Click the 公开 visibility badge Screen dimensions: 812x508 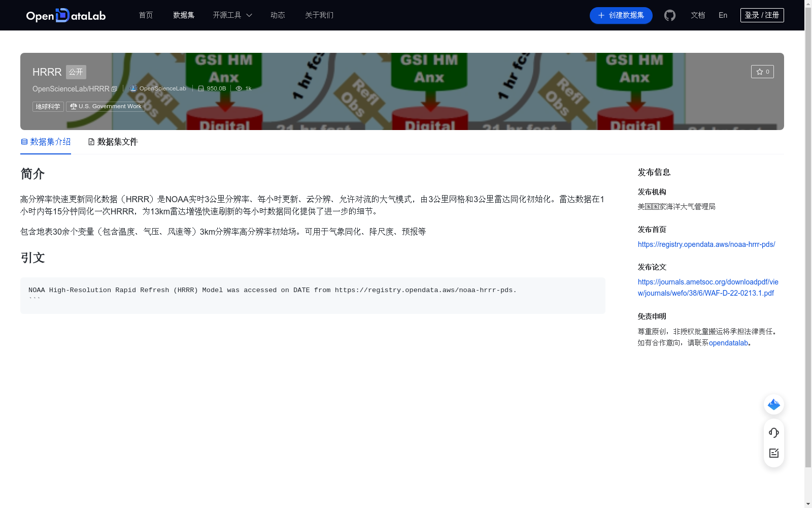coord(76,72)
